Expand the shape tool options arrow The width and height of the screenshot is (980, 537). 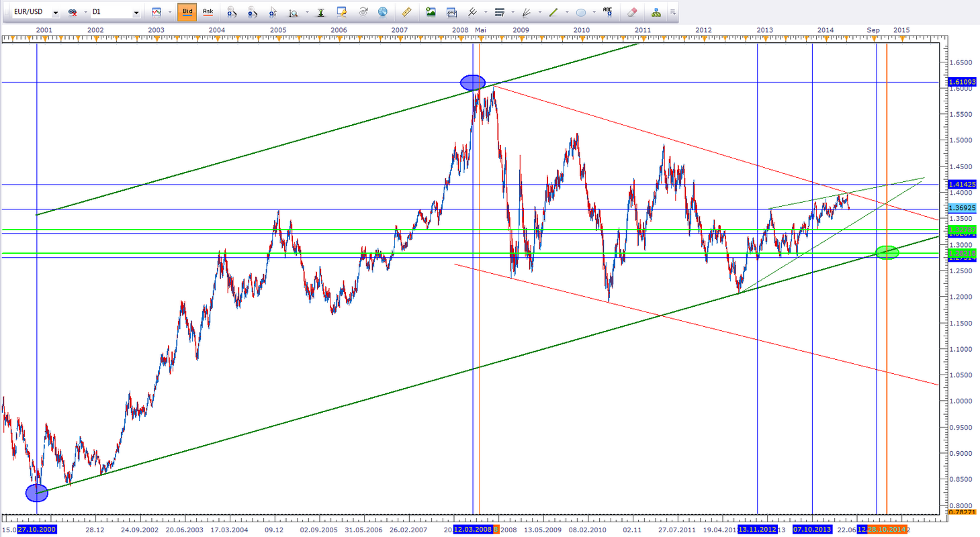click(594, 12)
